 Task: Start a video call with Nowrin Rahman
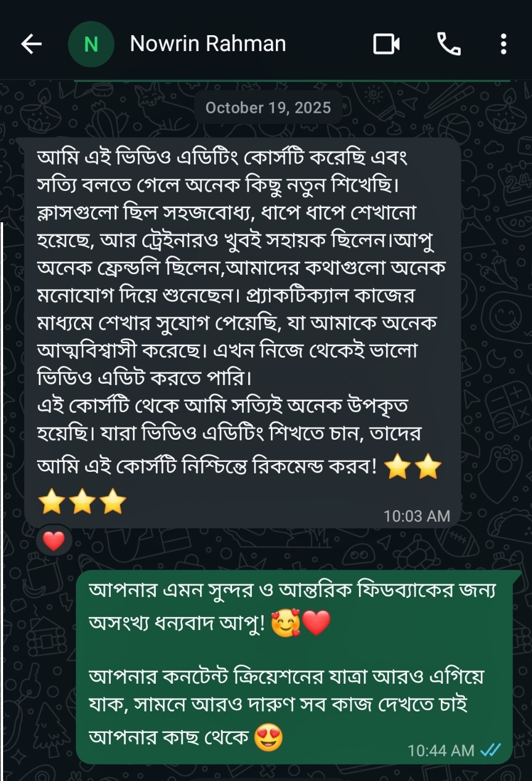coord(387,44)
